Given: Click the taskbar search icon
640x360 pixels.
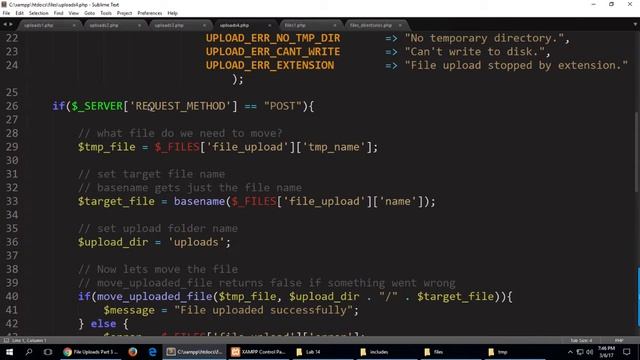Looking at the screenshot, I should point(29,352).
